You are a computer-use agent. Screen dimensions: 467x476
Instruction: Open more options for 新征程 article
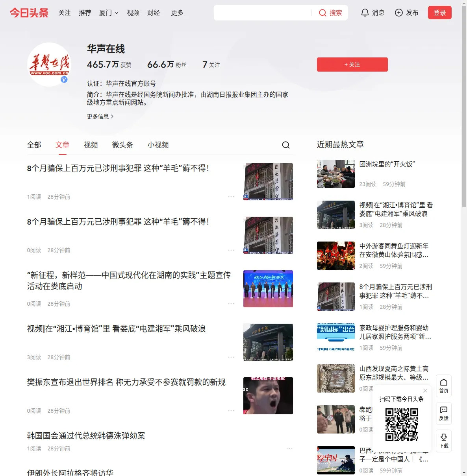pos(231,303)
